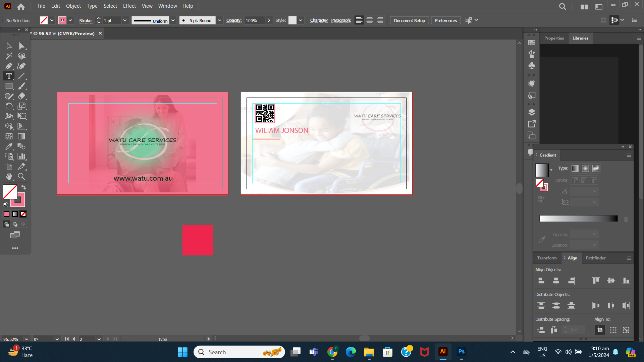Set gradient type to Radial
The image size is (644, 362).
click(585, 168)
